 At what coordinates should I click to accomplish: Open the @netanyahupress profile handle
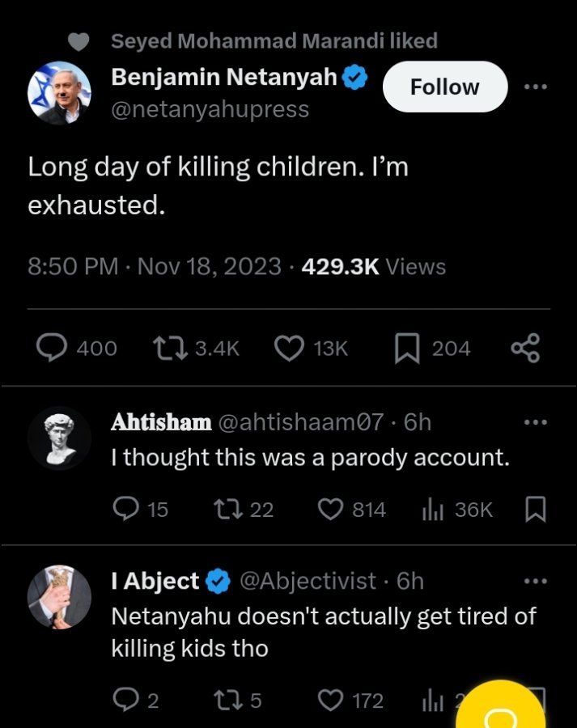pyautogui.click(x=210, y=109)
